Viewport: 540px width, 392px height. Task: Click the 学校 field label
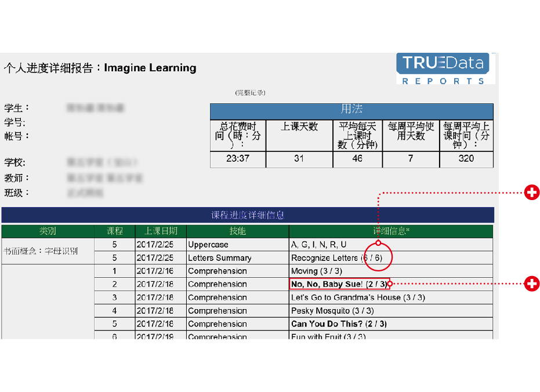coord(15,162)
